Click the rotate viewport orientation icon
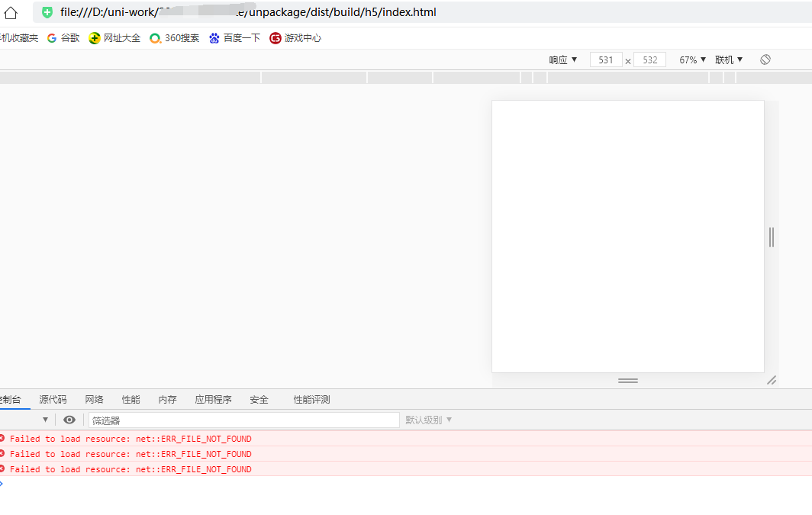Image resolution: width=812 pixels, height=515 pixels. (765, 59)
